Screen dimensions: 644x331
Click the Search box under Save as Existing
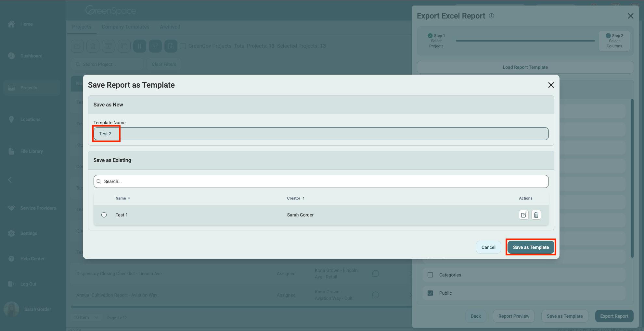[321, 181]
